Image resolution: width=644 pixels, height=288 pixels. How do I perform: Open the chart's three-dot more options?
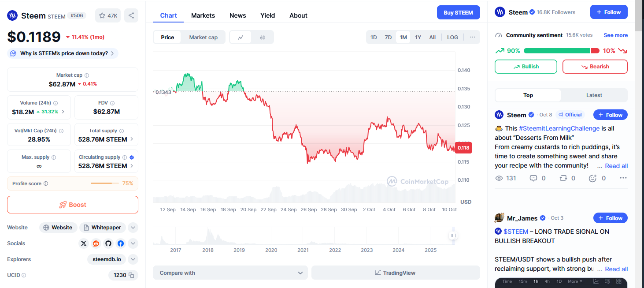[x=472, y=37]
